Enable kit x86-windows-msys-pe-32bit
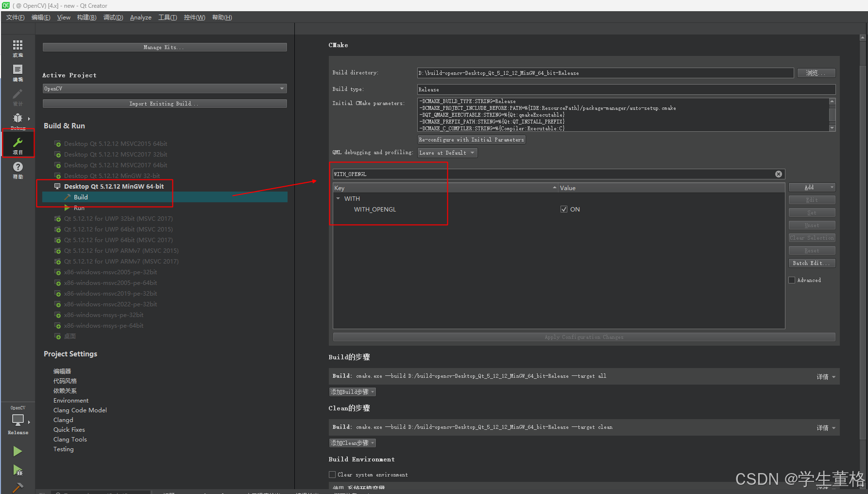Screen dimensions: 868x494 tap(103, 315)
